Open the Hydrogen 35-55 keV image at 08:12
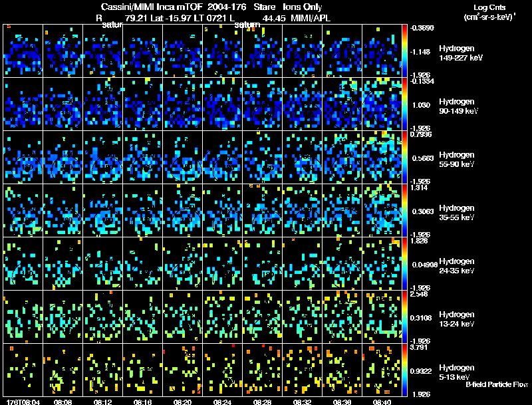532x405 pixels. (x=103, y=210)
